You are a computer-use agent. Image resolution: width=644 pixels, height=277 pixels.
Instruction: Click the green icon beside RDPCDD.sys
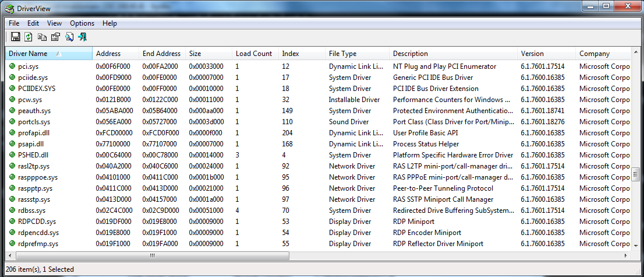pyautogui.click(x=12, y=222)
